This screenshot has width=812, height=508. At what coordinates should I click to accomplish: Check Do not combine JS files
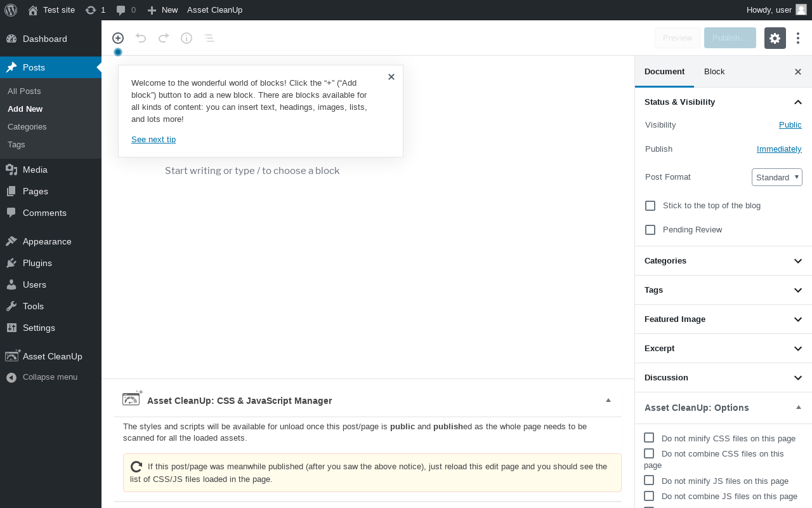click(649, 496)
